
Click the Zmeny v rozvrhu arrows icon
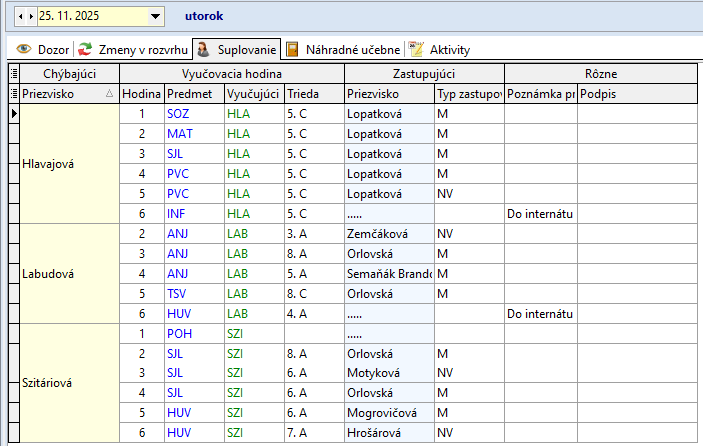(x=86, y=49)
